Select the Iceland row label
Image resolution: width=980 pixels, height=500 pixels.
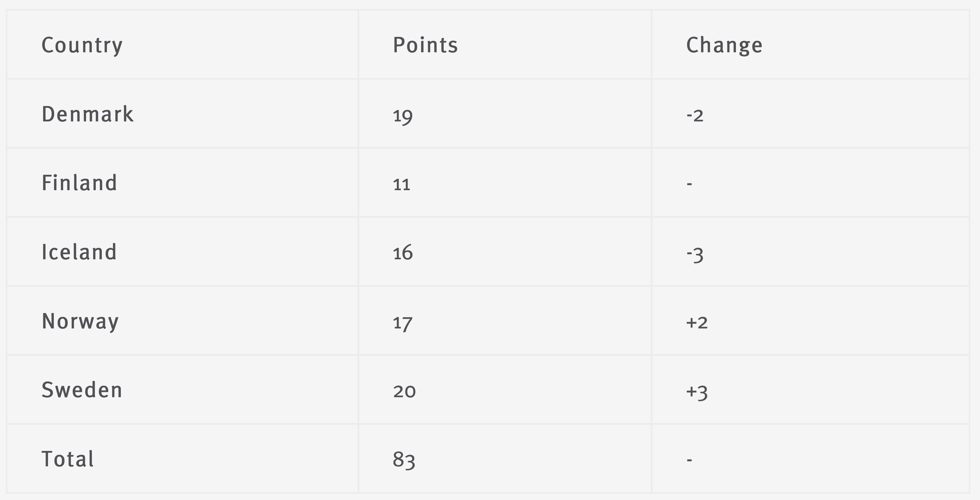click(79, 252)
